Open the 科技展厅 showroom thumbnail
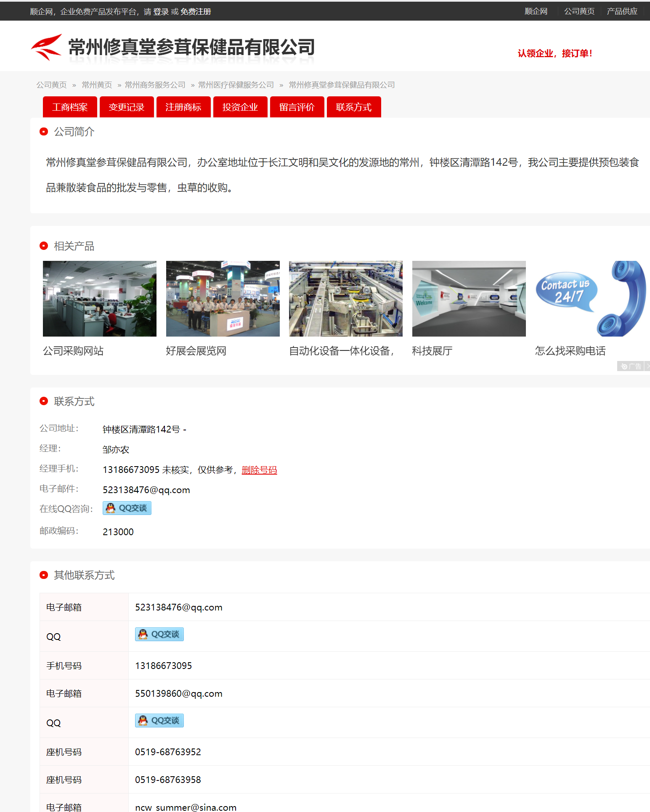650x812 pixels. [x=469, y=299]
